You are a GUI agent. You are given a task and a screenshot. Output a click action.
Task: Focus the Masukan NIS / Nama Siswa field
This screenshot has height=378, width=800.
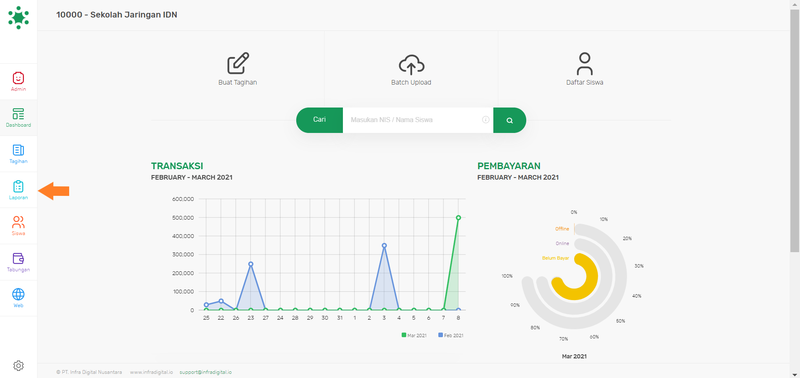[x=418, y=120]
